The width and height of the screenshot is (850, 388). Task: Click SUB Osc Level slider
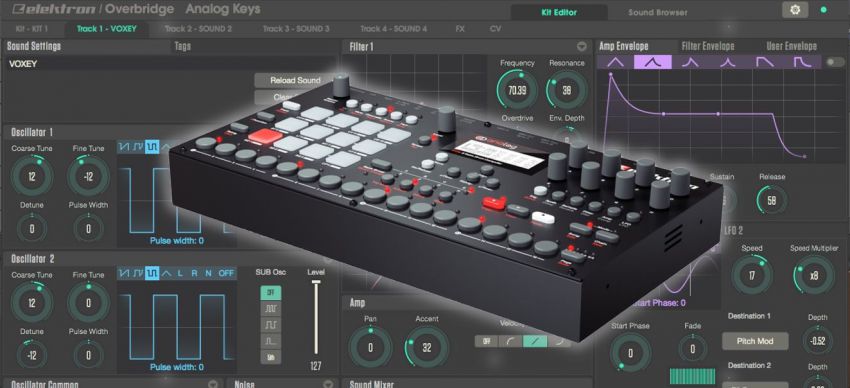[x=316, y=319]
